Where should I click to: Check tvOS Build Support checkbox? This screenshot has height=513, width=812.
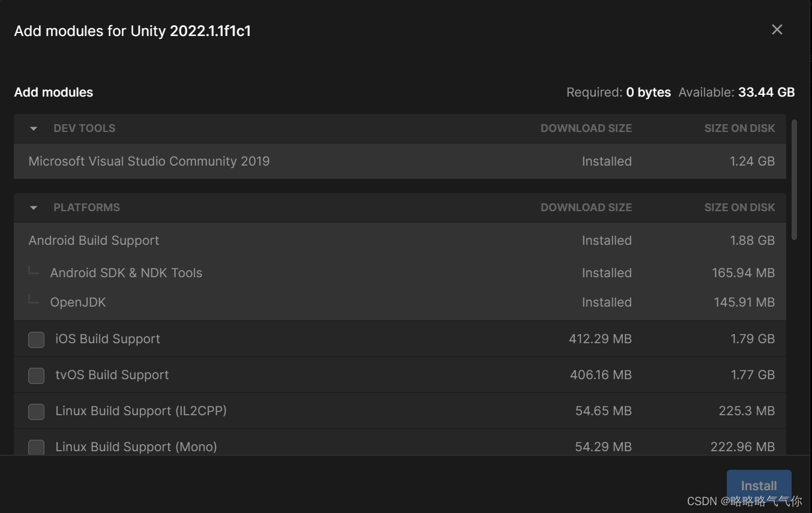coord(37,376)
